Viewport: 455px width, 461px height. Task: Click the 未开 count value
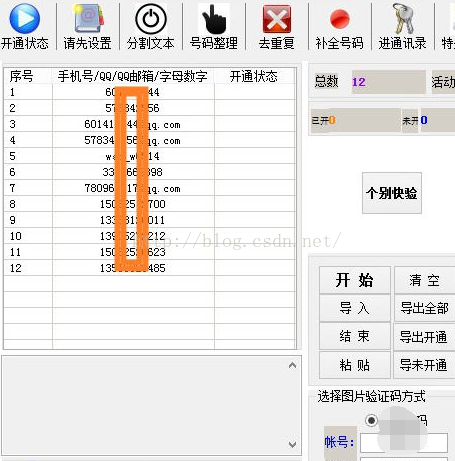click(x=424, y=120)
